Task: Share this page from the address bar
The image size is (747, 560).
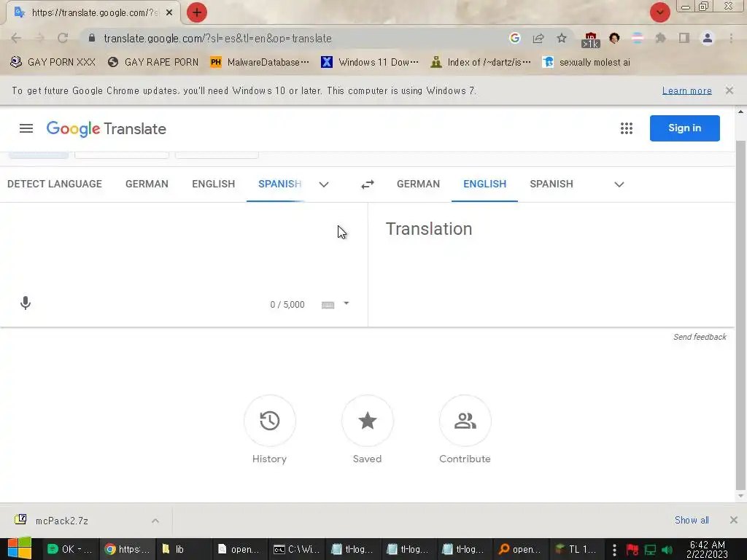Action: [x=538, y=38]
